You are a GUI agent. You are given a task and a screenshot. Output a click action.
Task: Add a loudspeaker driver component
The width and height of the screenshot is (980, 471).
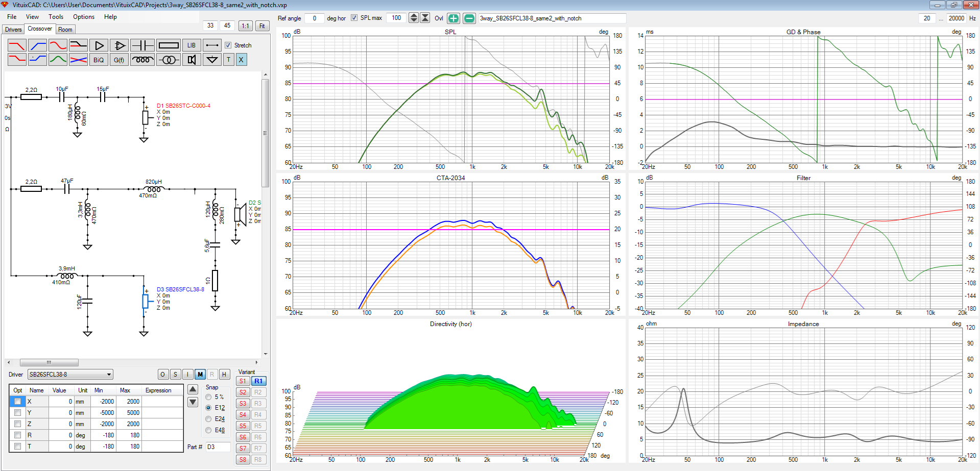(192, 60)
